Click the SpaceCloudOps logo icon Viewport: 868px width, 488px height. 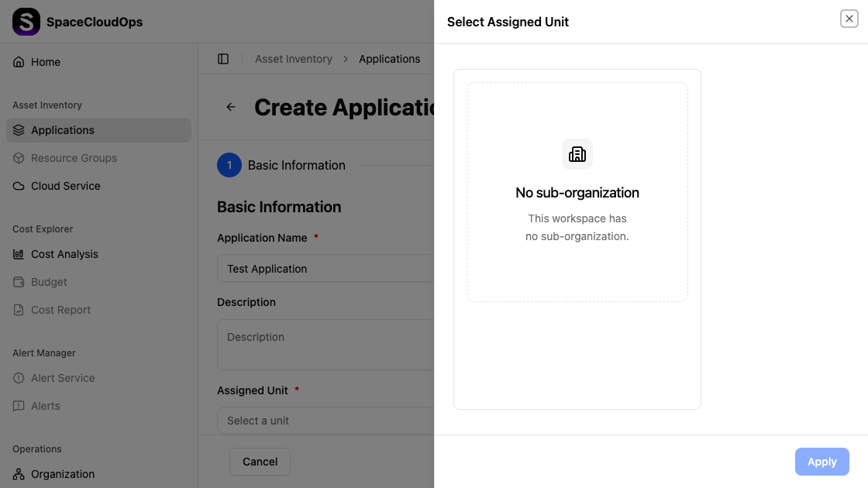pyautogui.click(x=26, y=22)
